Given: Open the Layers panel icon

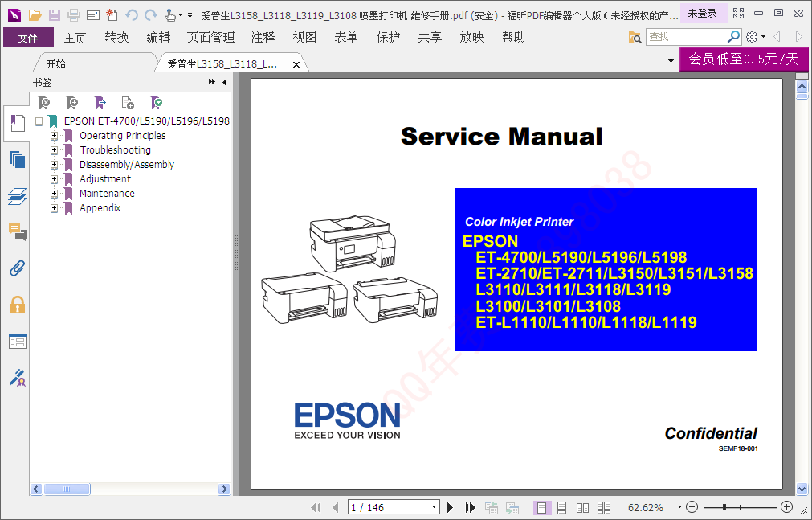Looking at the screenshot, I should click(17, 196).
